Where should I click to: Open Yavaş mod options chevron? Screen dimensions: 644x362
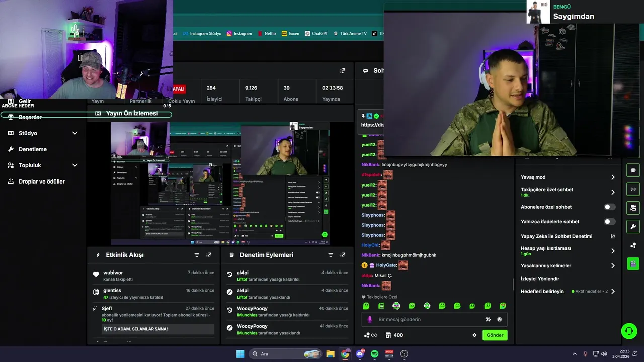click(613, 177)
